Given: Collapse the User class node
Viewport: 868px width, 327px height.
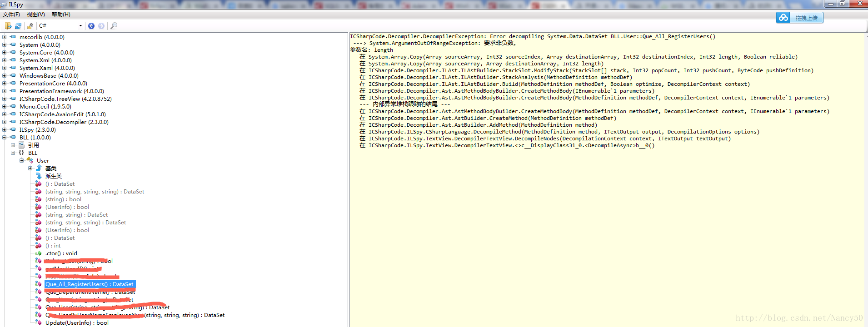Looking at the screenshot, I should point(21,161).
